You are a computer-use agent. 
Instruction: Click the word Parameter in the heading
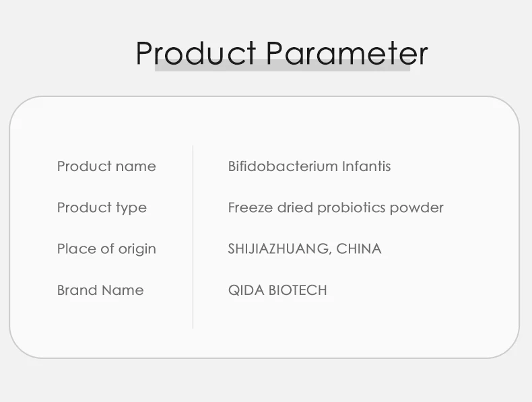347,53
